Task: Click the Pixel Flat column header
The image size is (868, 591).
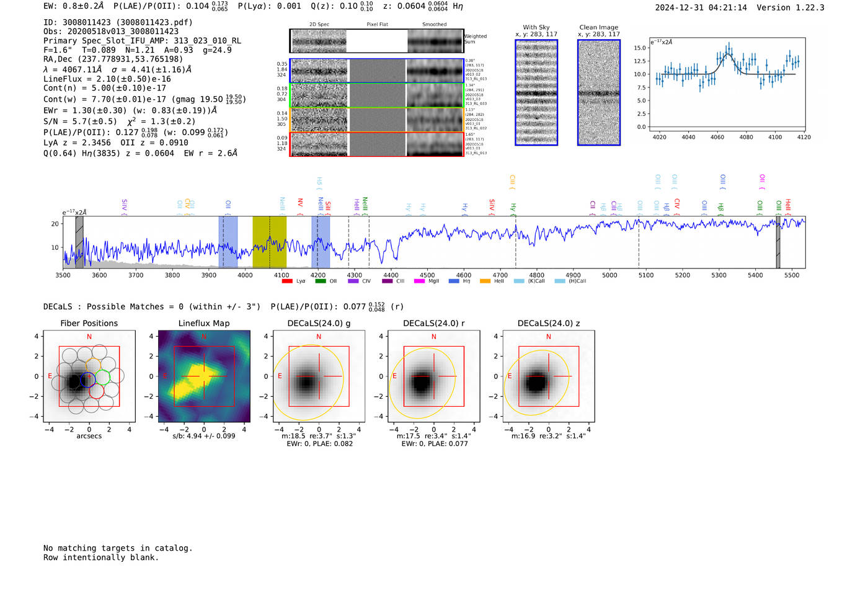Action: [x=378, y=25]
